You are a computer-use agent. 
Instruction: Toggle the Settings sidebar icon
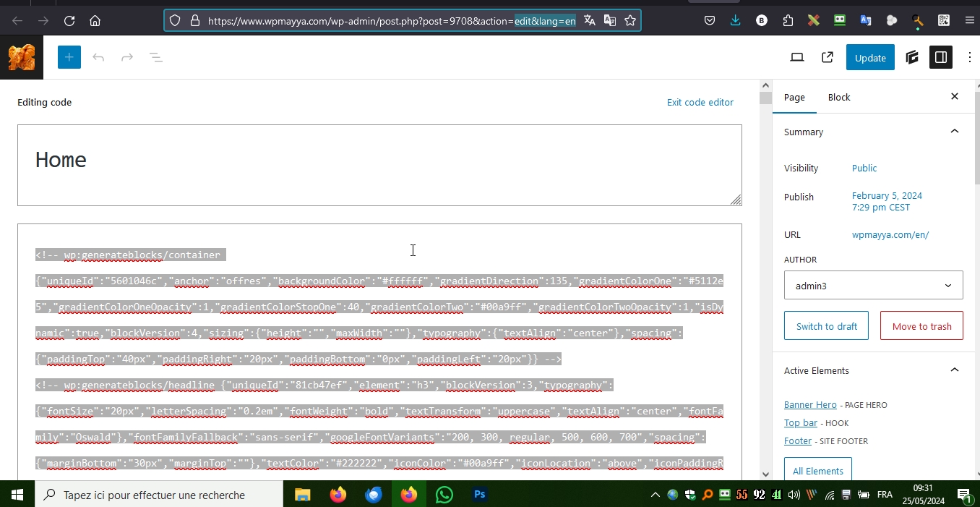click(941, 57)
